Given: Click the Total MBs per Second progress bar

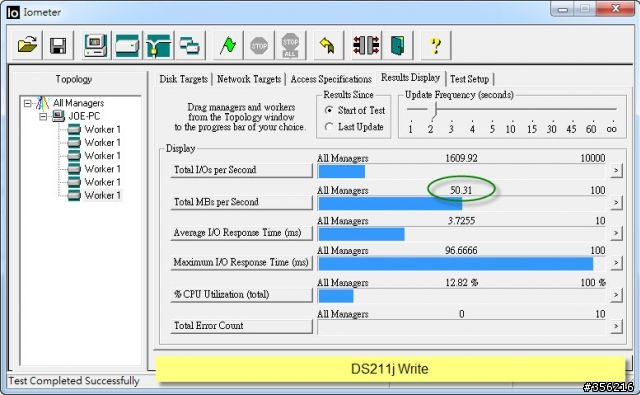Looking at the screenshot, I should (x=462, y=203).
